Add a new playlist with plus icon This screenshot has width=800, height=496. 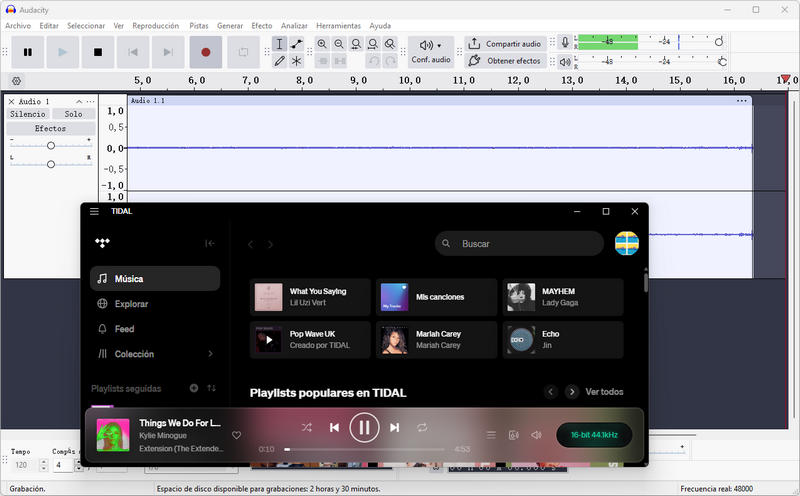tap(194, 388)
